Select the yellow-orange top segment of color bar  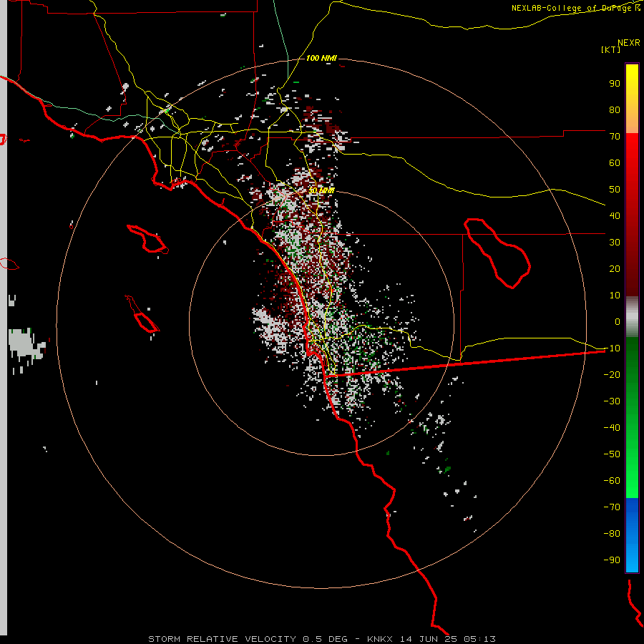[632, 99]
